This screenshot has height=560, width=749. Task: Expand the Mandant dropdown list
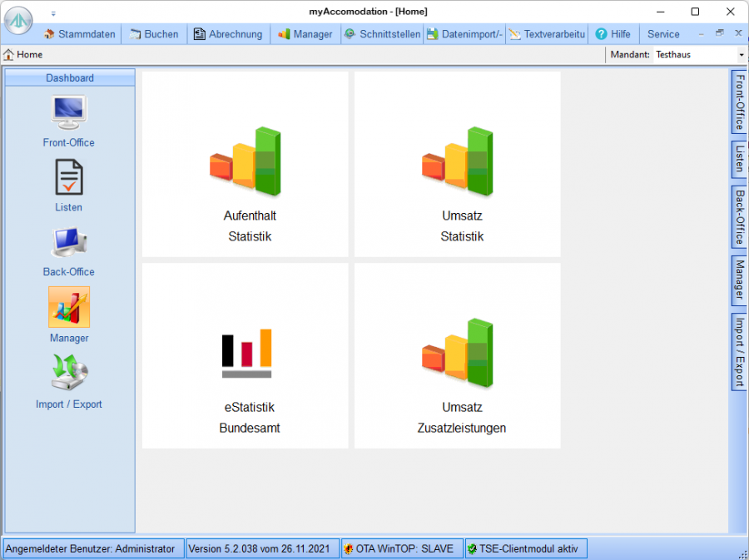tap(741, 55)
